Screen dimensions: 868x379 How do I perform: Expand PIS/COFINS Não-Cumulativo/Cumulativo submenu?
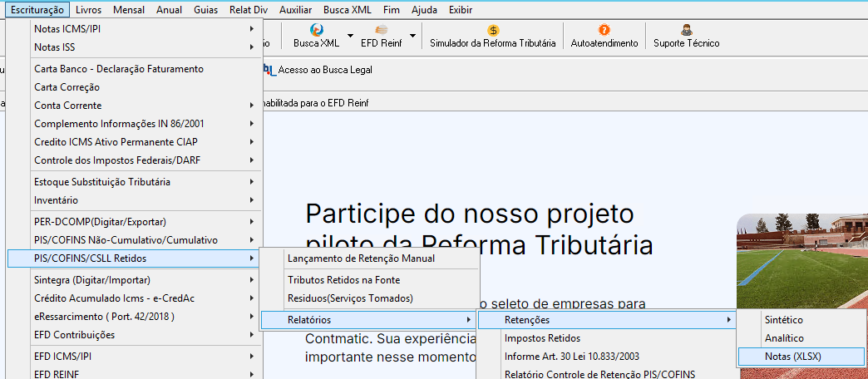134,240
